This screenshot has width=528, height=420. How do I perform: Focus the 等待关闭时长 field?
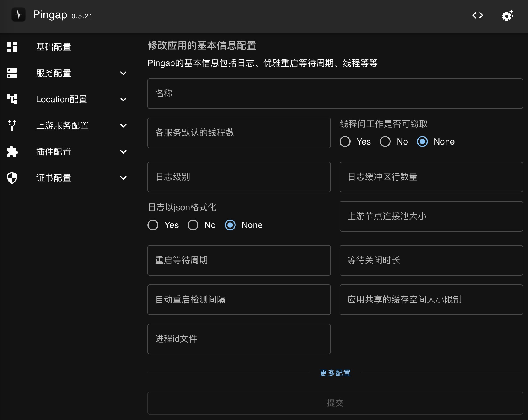tap(431, 260)
